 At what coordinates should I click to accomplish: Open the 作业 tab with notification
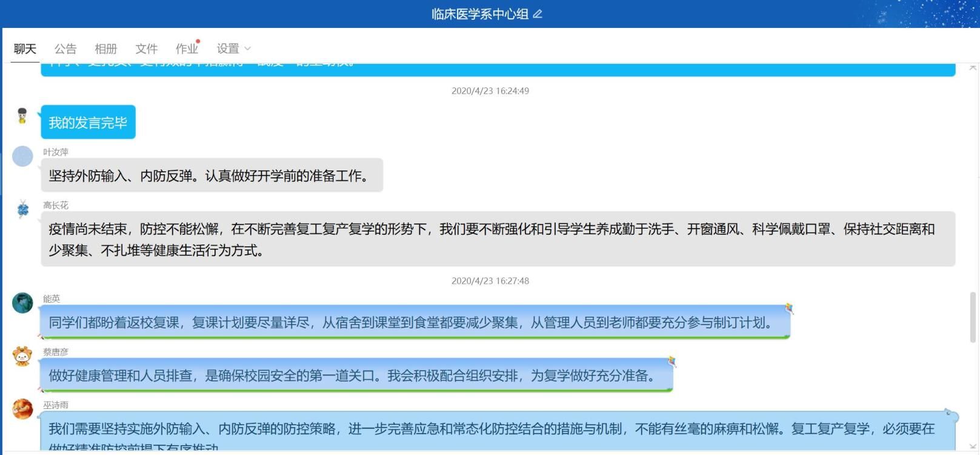click(186, 49)
